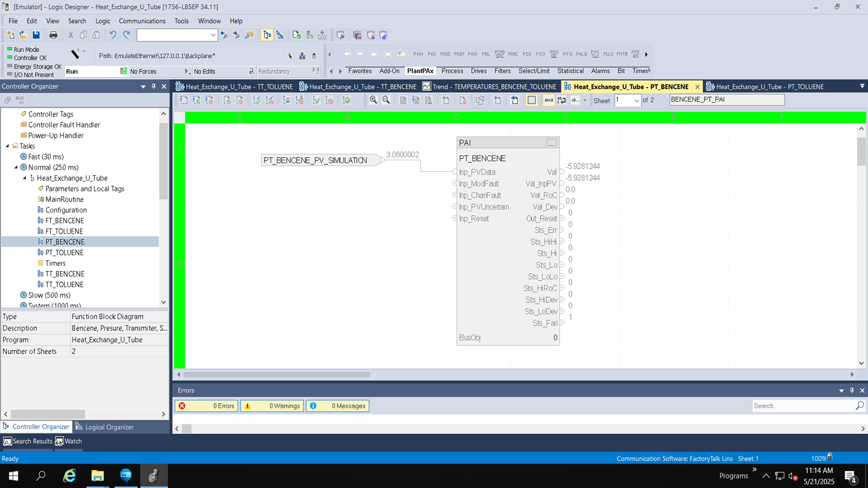Viewport: 868px width, 488px height.
Task: Switch to the TT_TOLUENE routine tab
Action: [234, 86]
